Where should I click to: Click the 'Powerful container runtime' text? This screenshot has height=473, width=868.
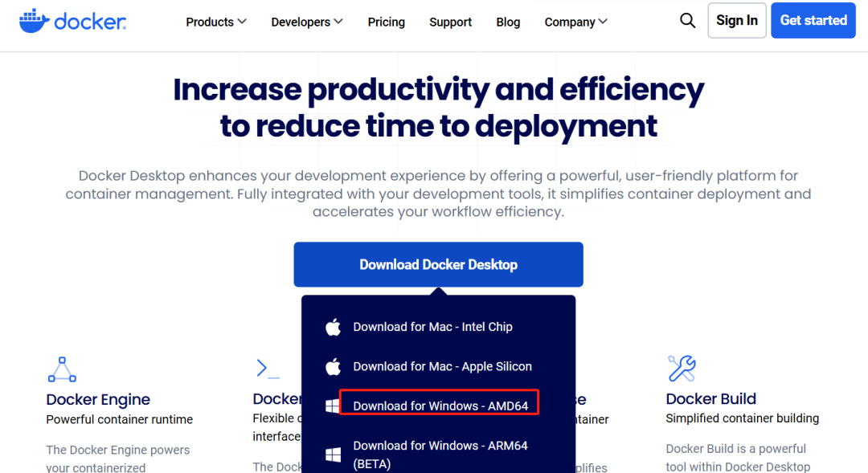point(120,419)
